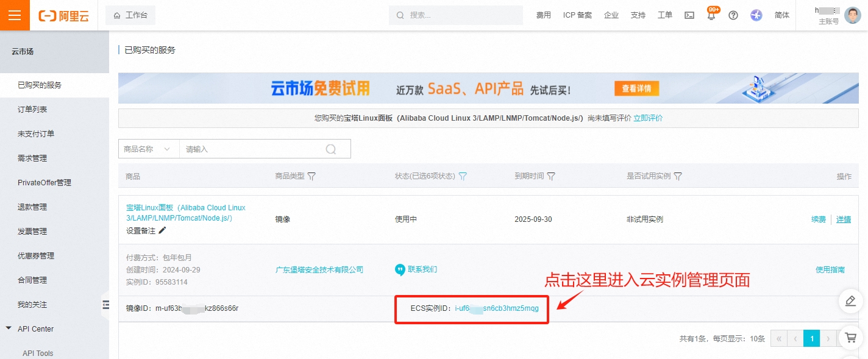Click the AI assistant star icon
This screenshot has height=359, width=868.
pos(756,15)
